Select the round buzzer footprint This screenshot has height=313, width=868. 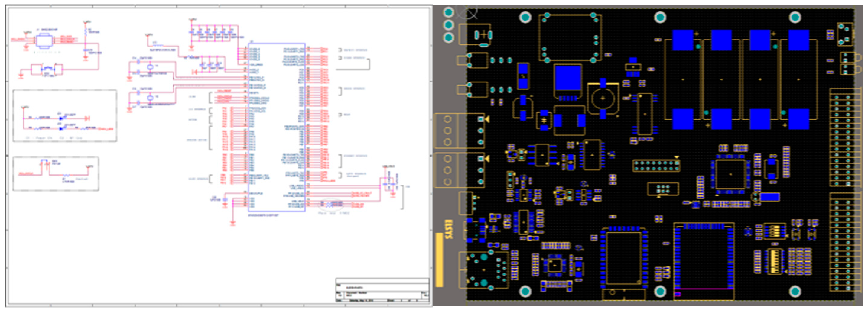[x=603, y=98]
